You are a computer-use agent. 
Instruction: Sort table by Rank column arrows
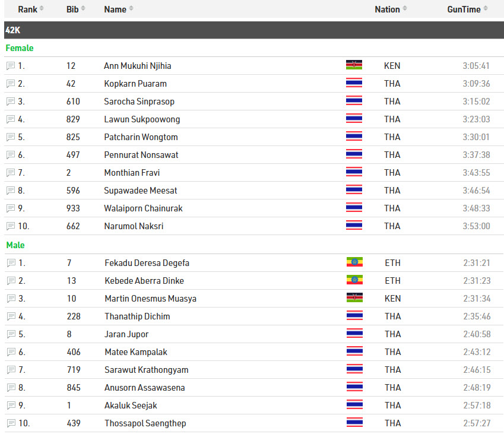(x=42, y=9)
